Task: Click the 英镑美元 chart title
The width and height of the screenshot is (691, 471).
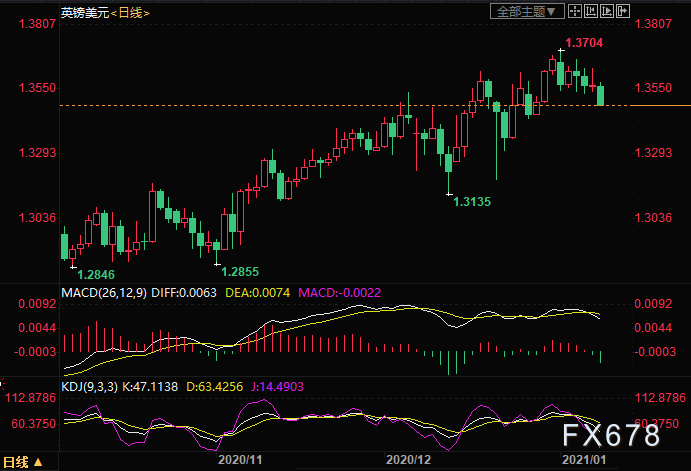Action: click(85, 13)
